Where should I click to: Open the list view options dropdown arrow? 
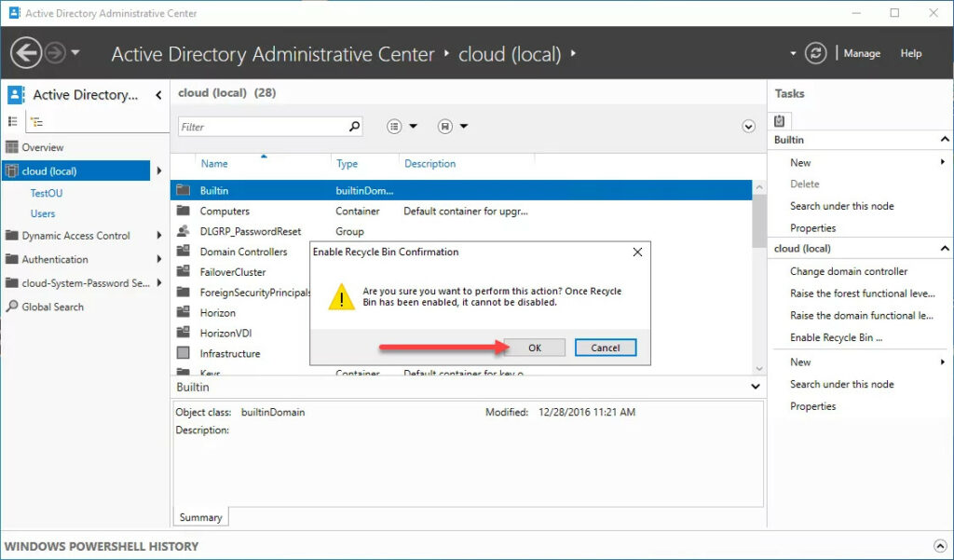point(413,127)
